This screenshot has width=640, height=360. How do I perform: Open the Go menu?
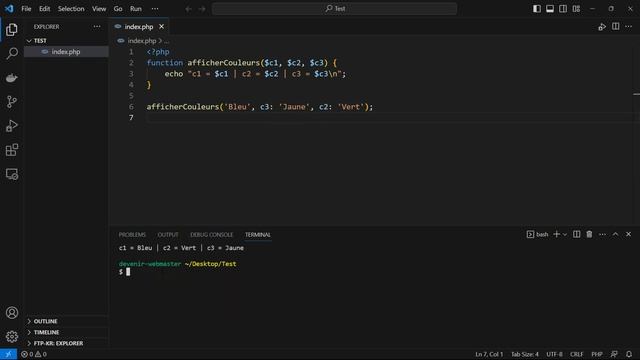(118, 9)
